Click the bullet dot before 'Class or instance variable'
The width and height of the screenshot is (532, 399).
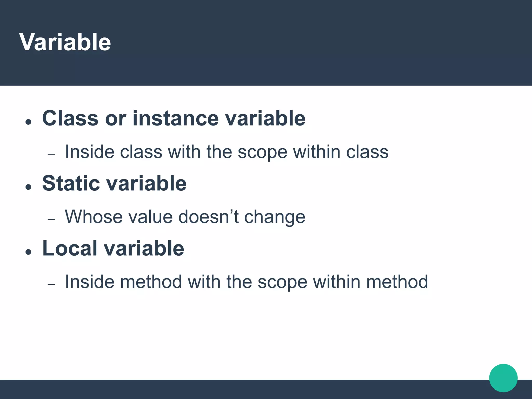point(29,122)
